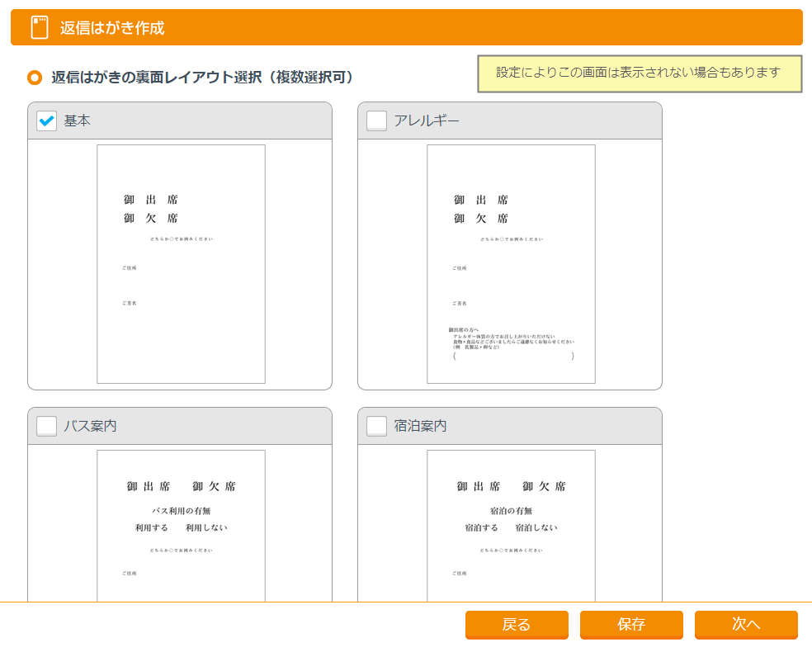Tick the バス案内 layout checkbox
The height and width of the screenshot is (652, 812).
(47, 427)
